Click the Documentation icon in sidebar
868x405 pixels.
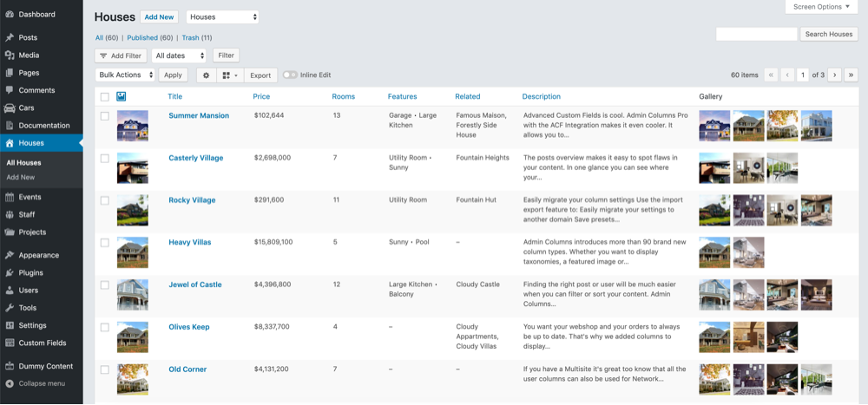(x=10, y=126)
